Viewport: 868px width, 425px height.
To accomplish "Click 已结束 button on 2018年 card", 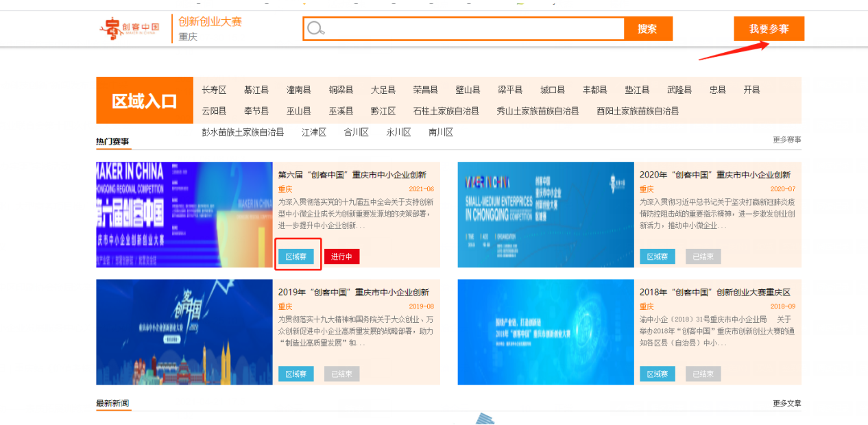I will click(703, 374).
